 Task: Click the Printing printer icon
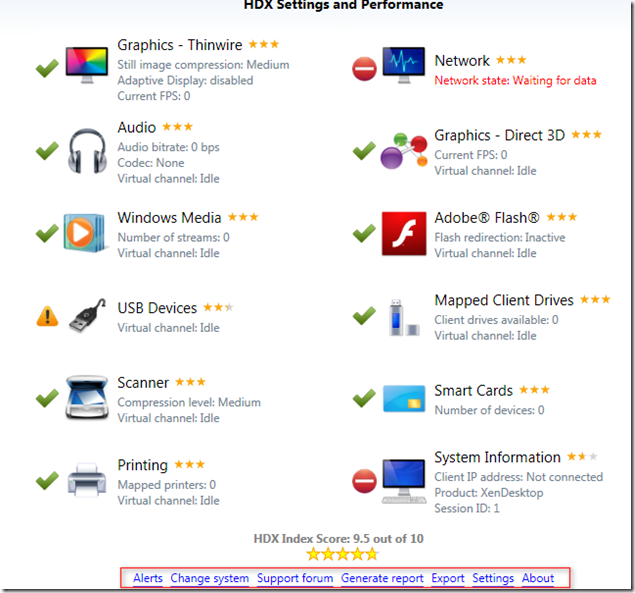[87, 480]
